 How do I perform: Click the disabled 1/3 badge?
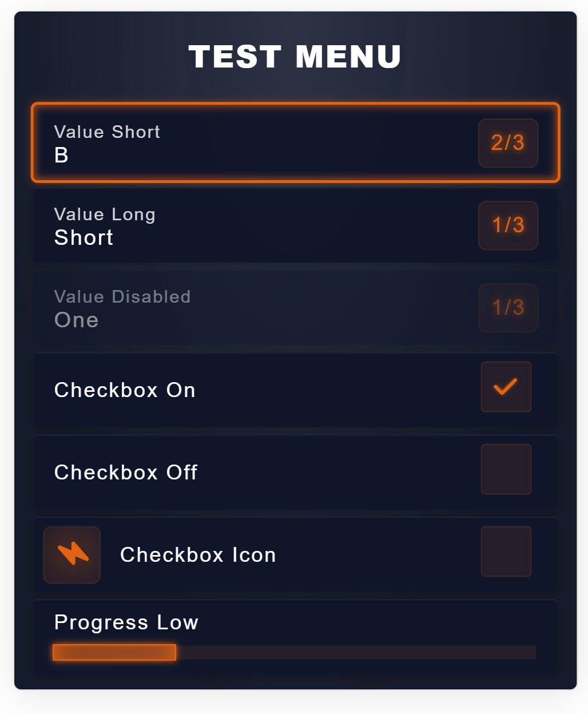pos(508,308)
